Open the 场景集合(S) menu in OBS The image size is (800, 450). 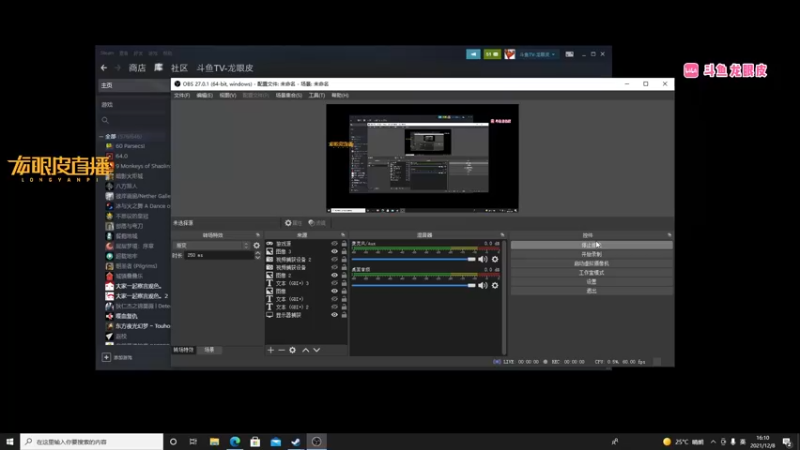point(289,95)
